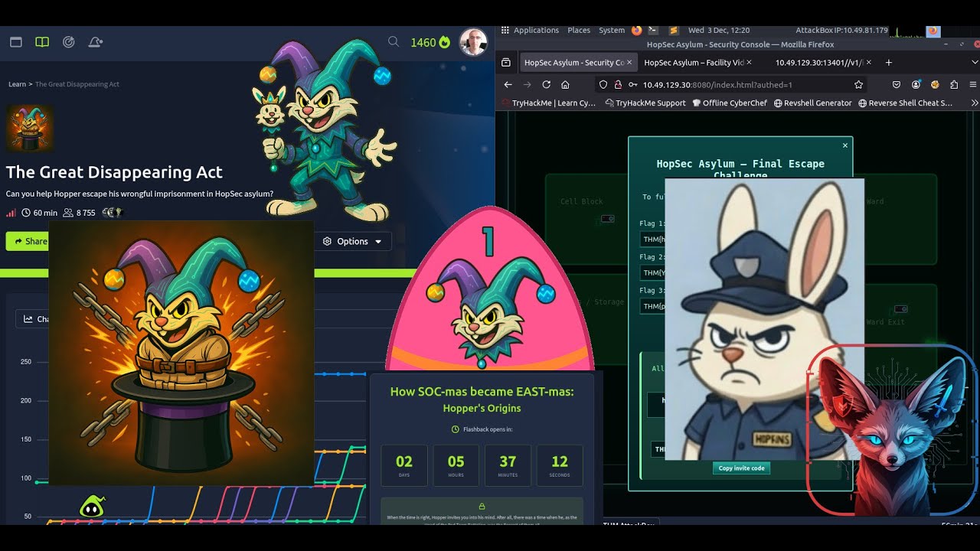Open the Places menu
The height and width of the screenshot is (551, 980).
click(579, 31)
